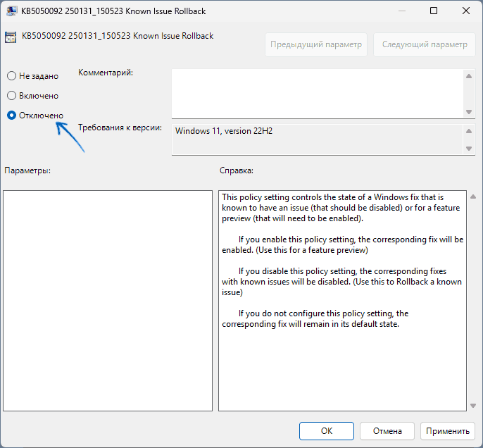483x448 pixels.
Task: Click the "Параметры" options list box
Action: click(108, 300)
